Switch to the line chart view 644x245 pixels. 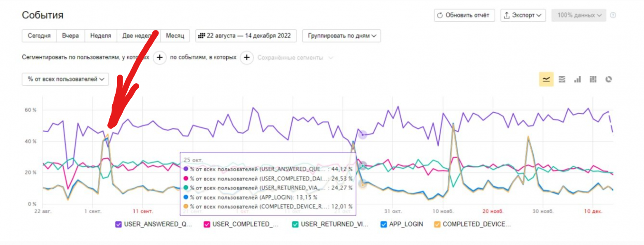(x=546, y=80)
